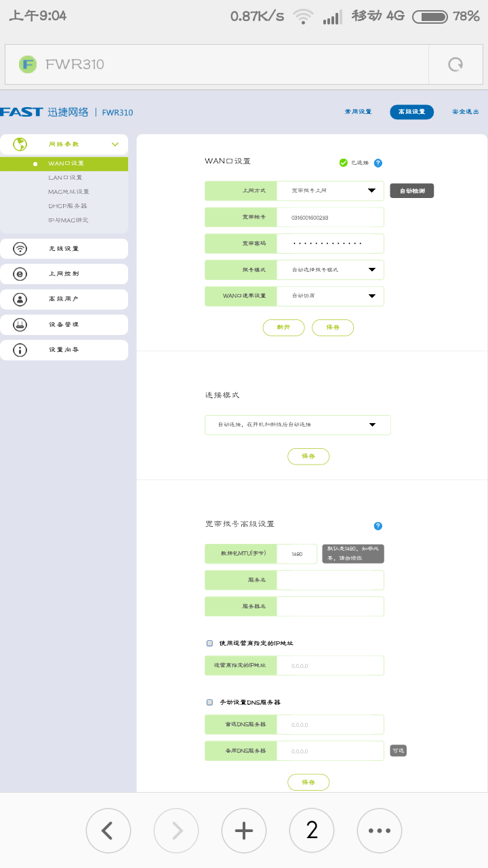Open the 连接模式 auto-connect dropdown
The width and height of the screenshot is (488, 868).
(x=298, y=425)
